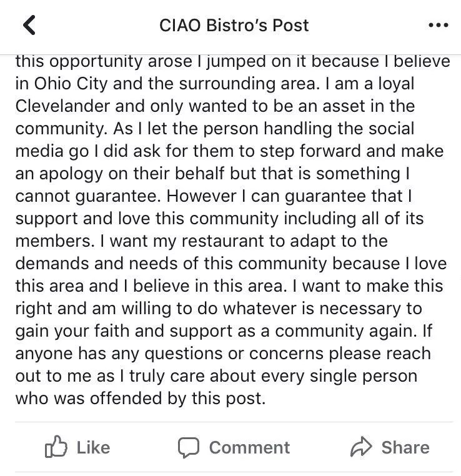Tap the speech bubble Comment icon

pos(189,447)
